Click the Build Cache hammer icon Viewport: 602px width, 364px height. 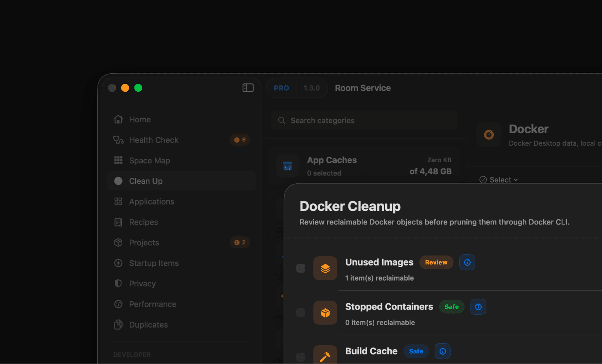click(325, 355)
